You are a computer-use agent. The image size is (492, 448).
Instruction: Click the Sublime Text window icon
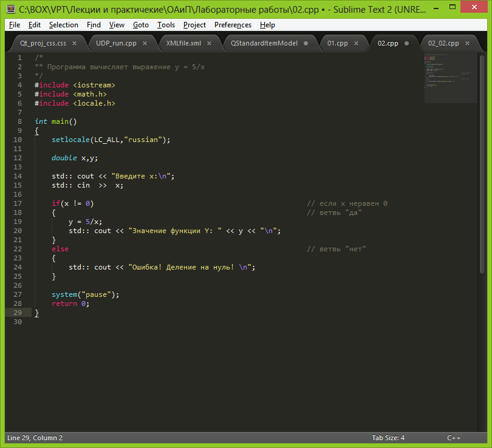tap(11, 8)
